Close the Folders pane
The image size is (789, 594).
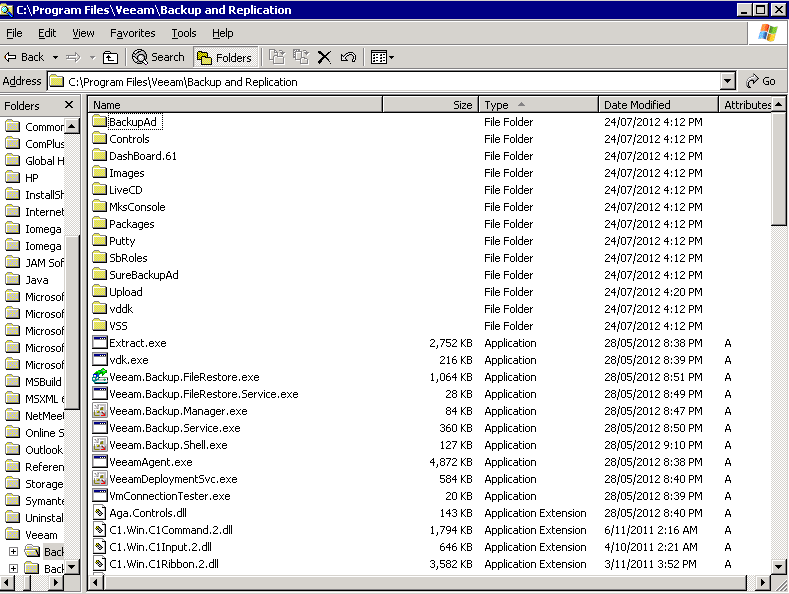(x=69, y=105)
